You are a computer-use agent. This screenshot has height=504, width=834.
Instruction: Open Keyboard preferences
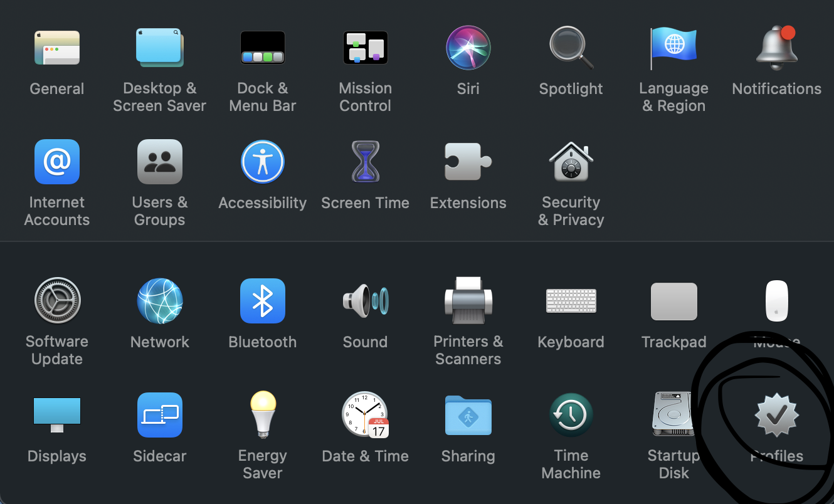571,301
